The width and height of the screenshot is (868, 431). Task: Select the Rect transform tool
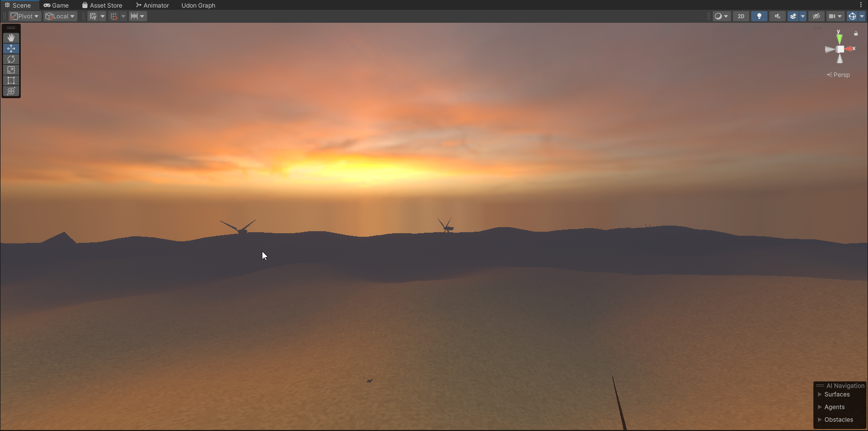[11, 80]
